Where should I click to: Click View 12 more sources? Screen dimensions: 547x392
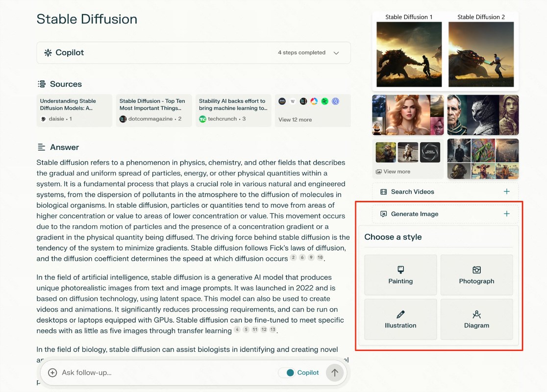[295, 120]
